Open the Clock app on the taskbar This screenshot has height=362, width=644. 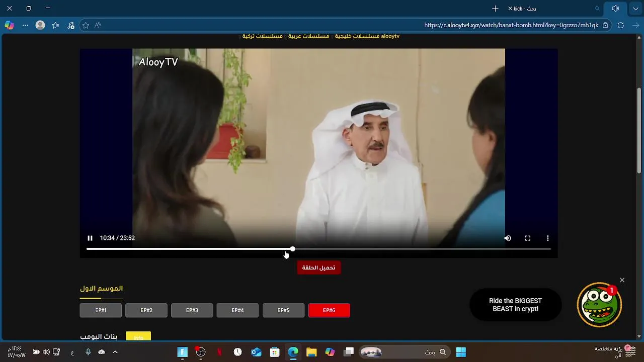(237, 352)
